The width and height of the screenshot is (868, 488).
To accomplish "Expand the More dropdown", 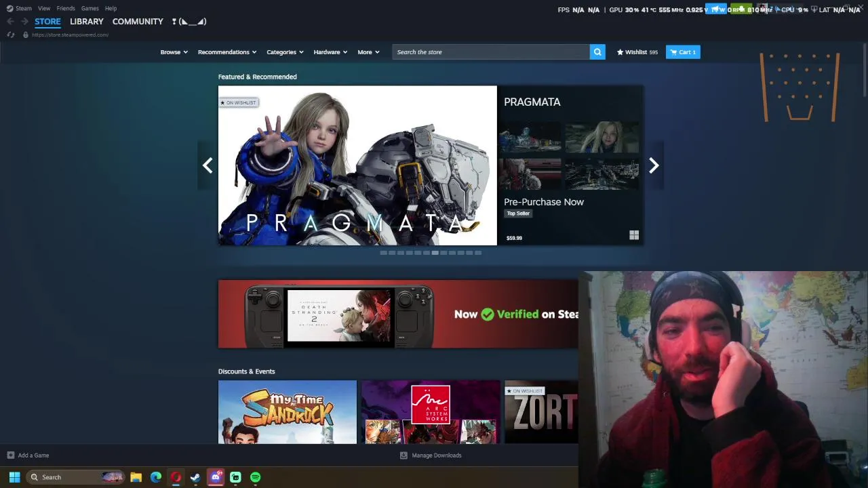I will tap(368, 52).
